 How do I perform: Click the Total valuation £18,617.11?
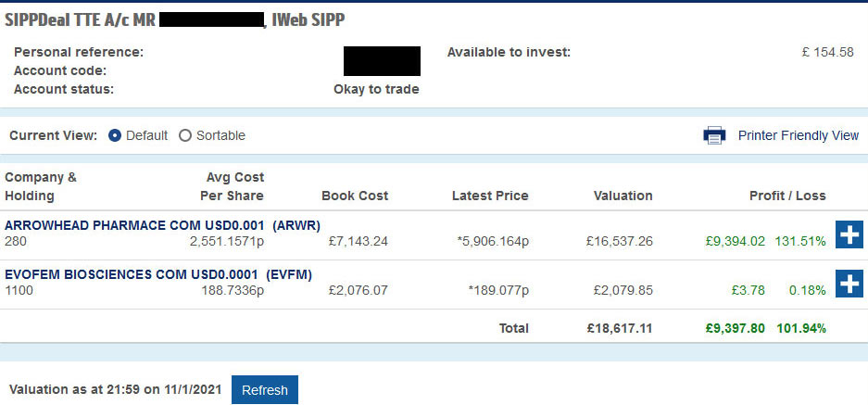(x=620, y=329)
